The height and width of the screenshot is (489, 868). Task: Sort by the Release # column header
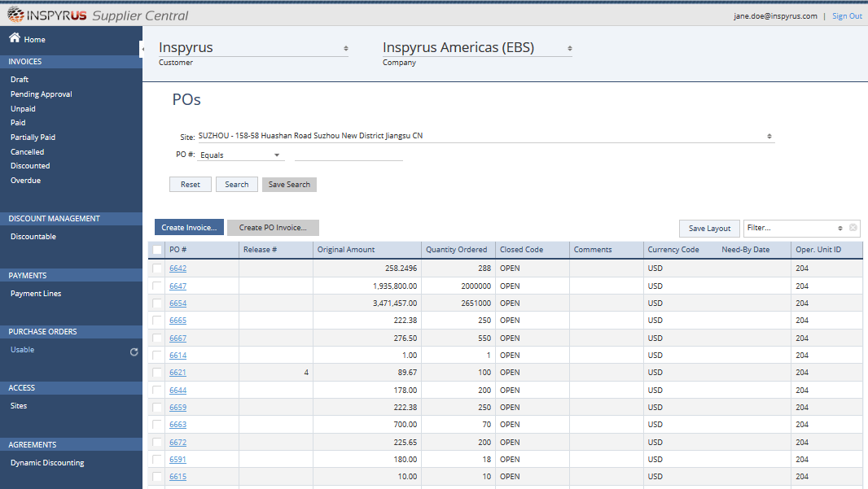tap(276, 250)
